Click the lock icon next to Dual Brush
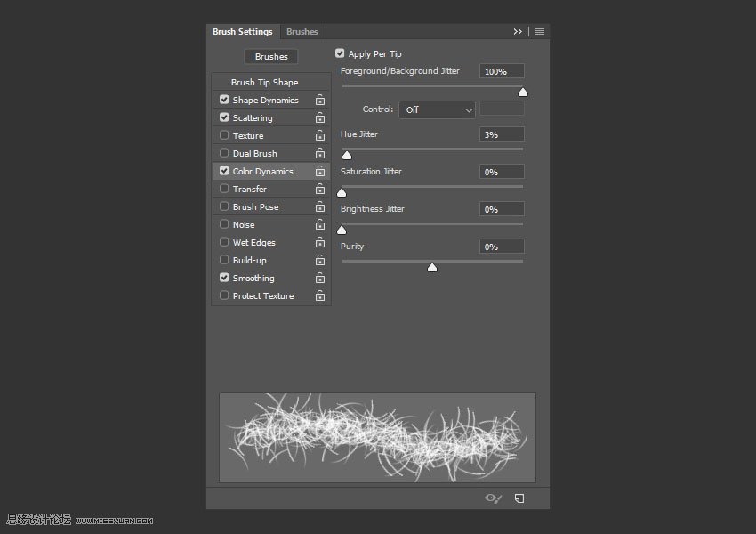756x534 pixels. point(319,154)
